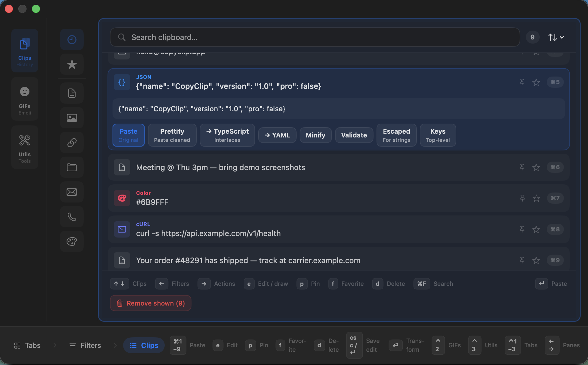The width and height of the screenshot is (588, 365).
Task: Switch to Filters pane in bottom bar
Action: (x=85, y=345)
